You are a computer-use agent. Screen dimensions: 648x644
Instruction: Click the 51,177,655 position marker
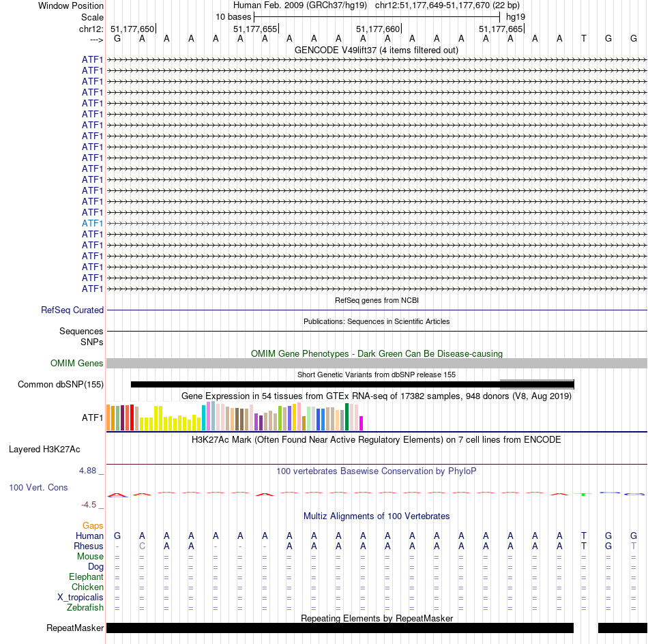coord(255,29)
